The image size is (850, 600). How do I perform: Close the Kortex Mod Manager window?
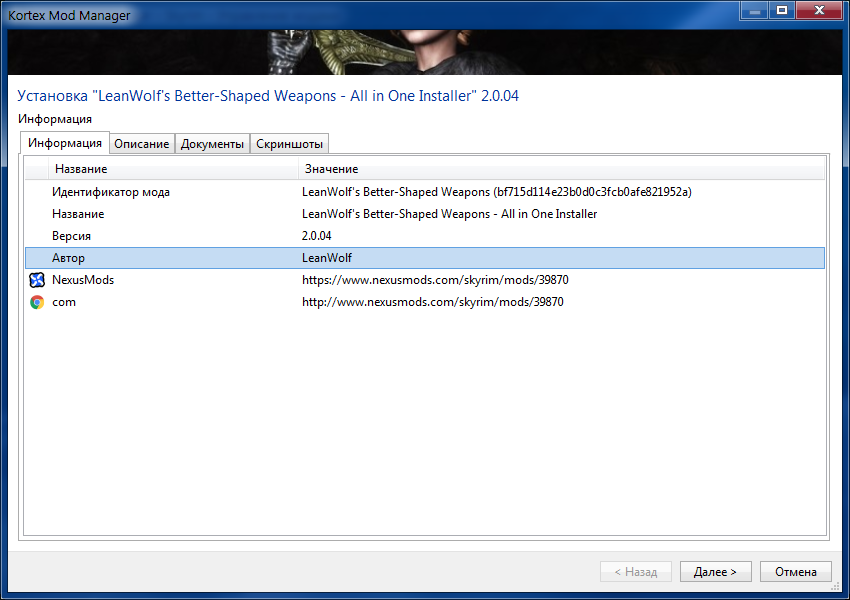tap(820, 10)
